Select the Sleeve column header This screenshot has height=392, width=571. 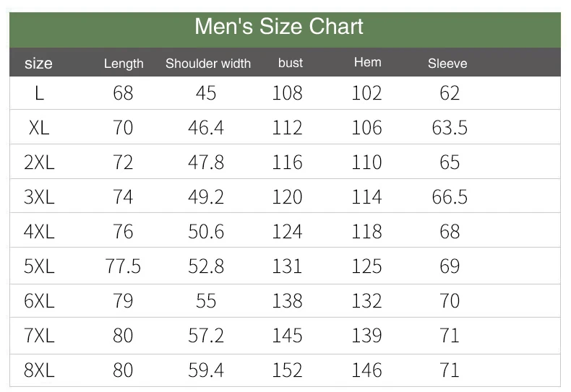pos(447,64)
